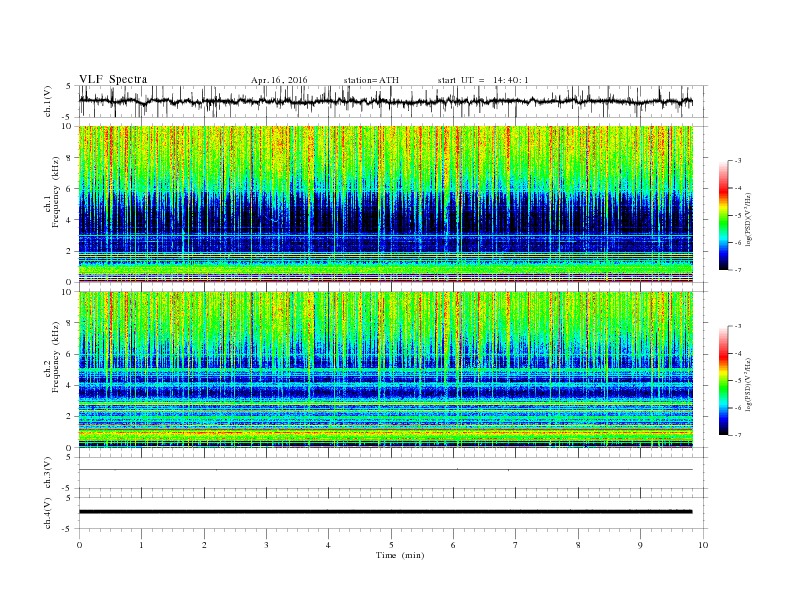The image size is (792, 612).
Task: Select the 'start UT = 14:40:1' text
Action: (x=483, y=80)
